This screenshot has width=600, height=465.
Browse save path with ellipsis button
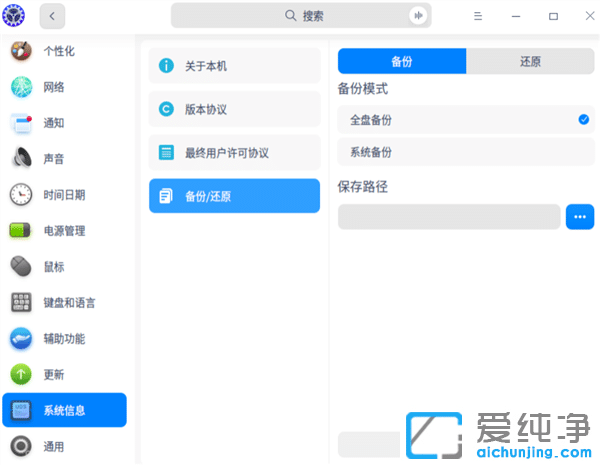pos(580,217)
